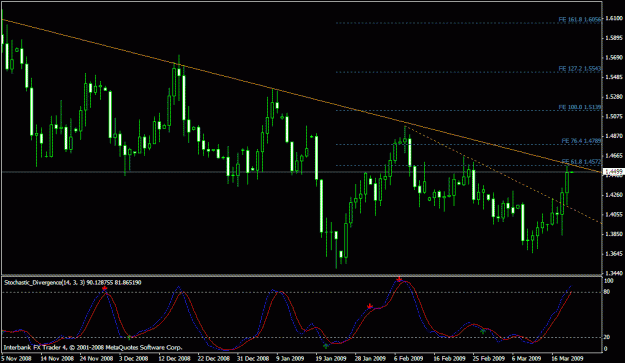Screen dimensions: 625x363
Task: Click the 6 Mar 2009 date label
Action: (x=526, y=358)
